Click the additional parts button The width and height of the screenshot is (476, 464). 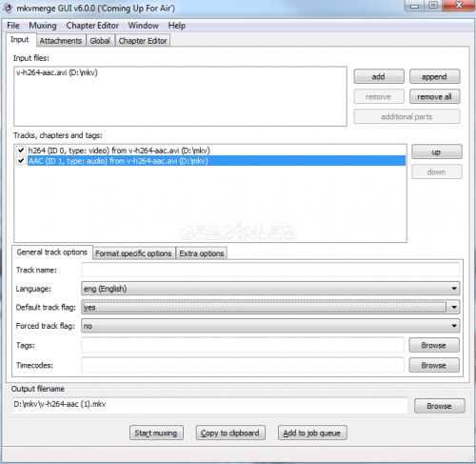pyautogui.click(x=407, y=116)
